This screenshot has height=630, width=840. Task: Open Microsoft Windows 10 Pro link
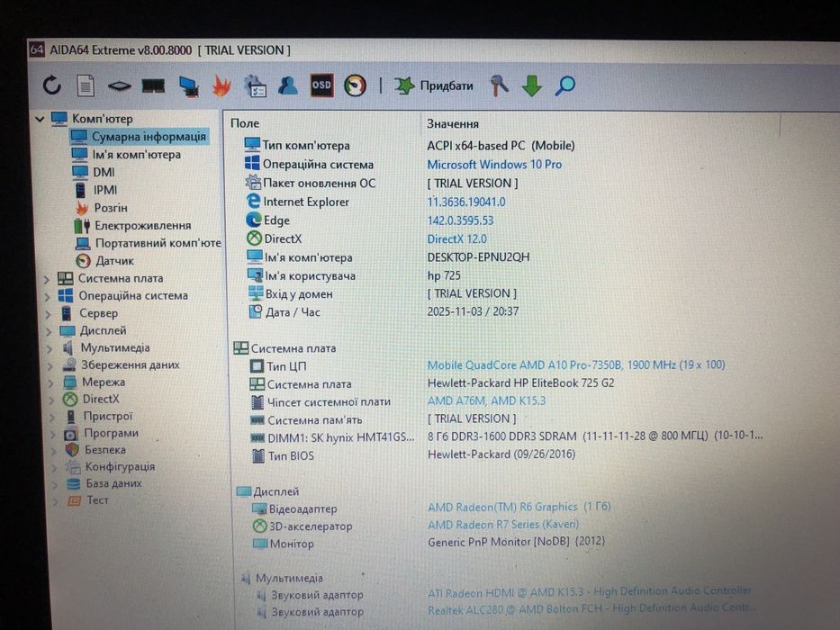[x=494, y=165]
